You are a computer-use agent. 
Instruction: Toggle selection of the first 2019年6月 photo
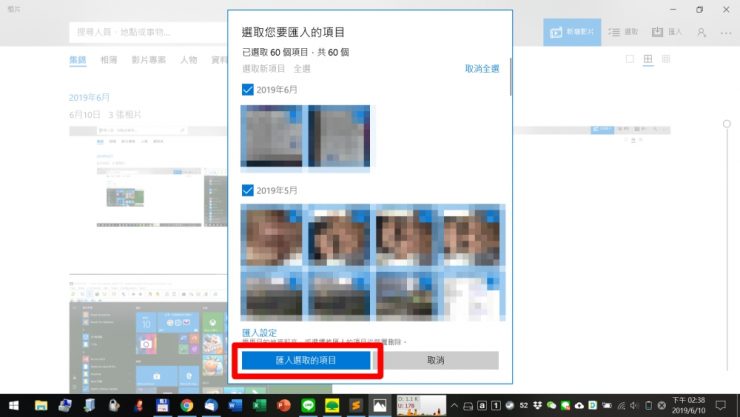click(272, 138)
